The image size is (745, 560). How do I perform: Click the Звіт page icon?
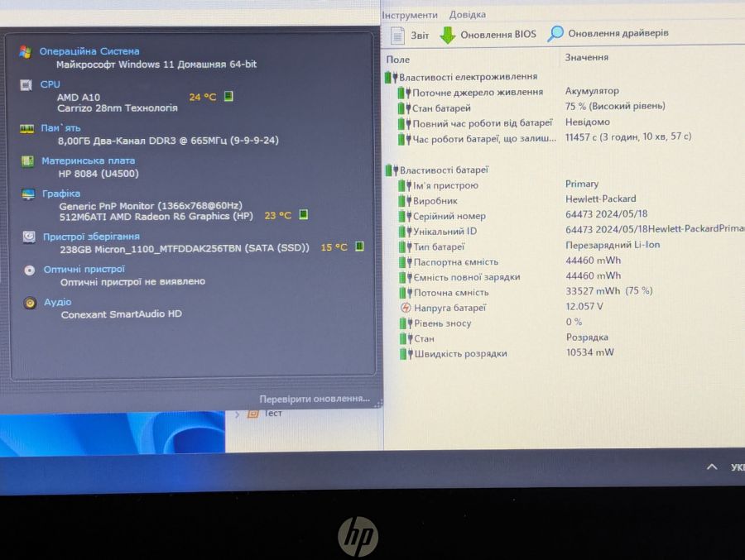tap(397, 36)
